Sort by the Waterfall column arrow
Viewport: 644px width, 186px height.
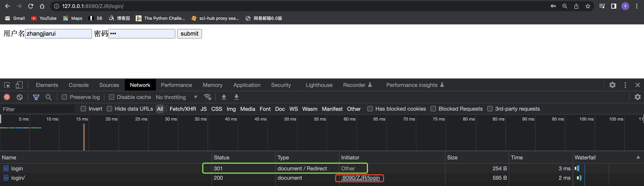638,157
